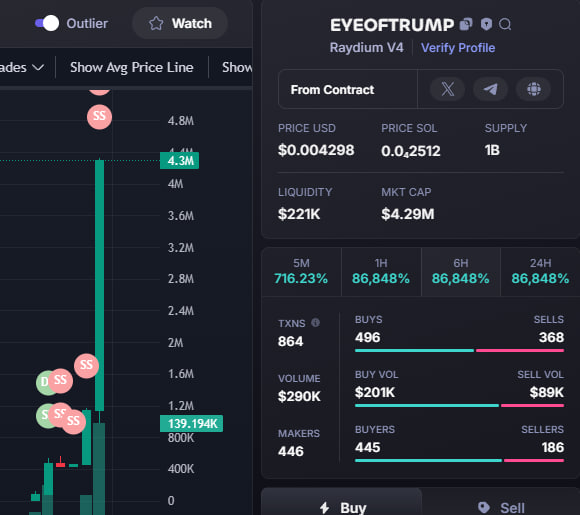Click the volume value $290K
Image resolution: width=580 pixels, height=515 pixels.
[299, 396]
